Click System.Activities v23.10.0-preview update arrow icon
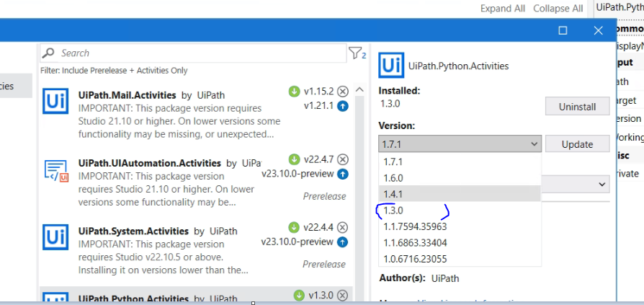Image resolution: width=644 pixels, height=305 pixels. (343, 242)
